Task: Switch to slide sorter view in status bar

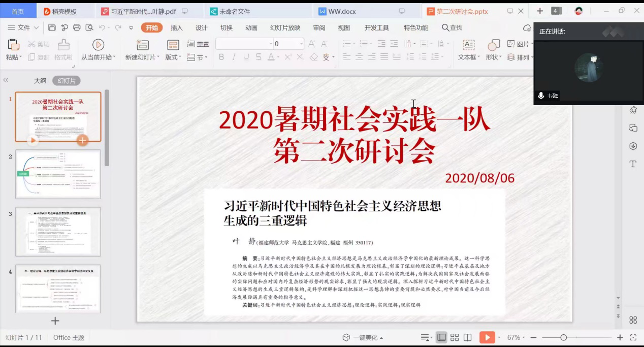Action: coord(455,338)
